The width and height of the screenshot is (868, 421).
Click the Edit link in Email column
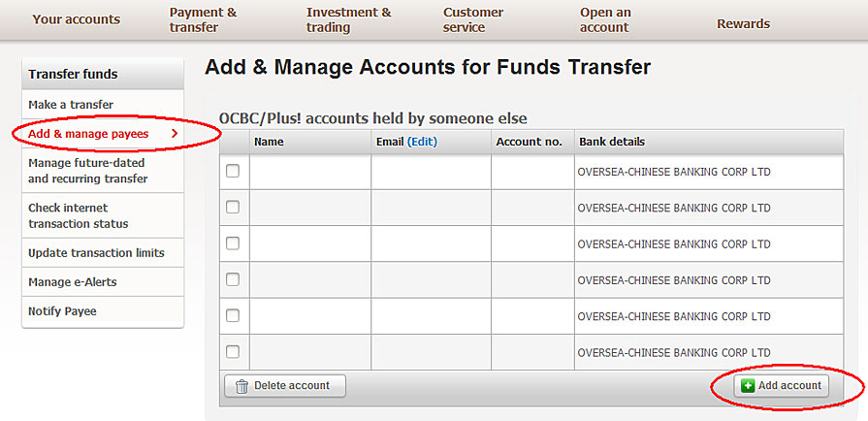coord(422,142)
